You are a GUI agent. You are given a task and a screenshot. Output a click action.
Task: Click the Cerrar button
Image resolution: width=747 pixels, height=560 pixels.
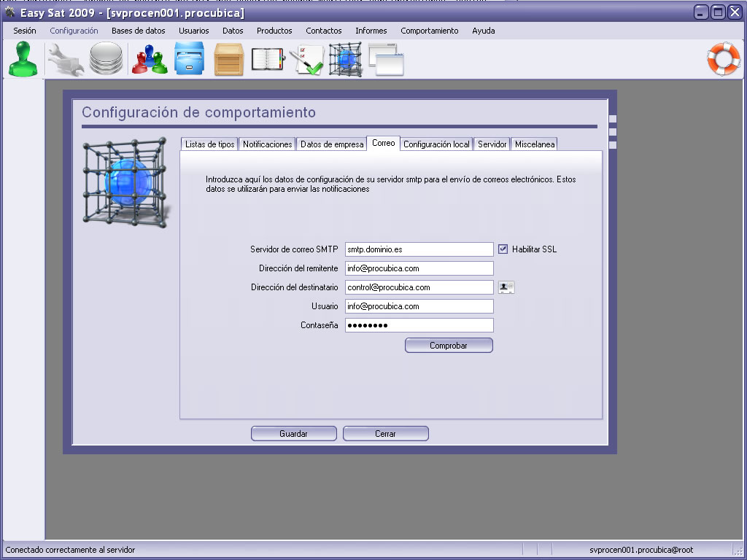[x=385, y=433]
